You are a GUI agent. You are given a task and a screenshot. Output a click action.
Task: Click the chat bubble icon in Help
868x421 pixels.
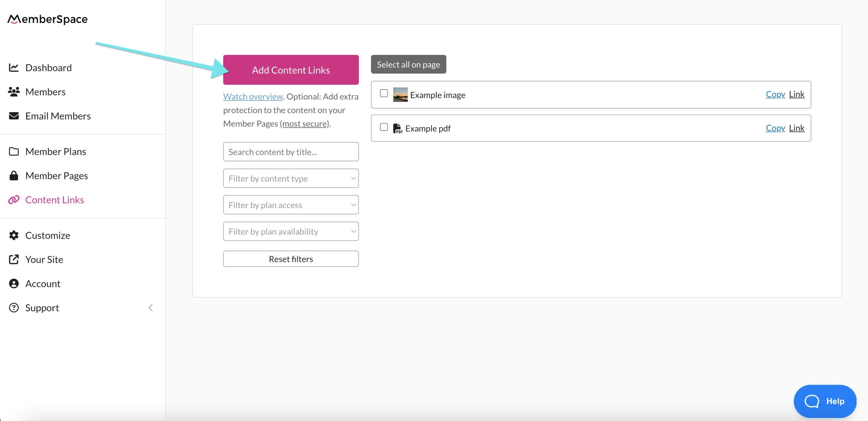[x=812, y=401]
